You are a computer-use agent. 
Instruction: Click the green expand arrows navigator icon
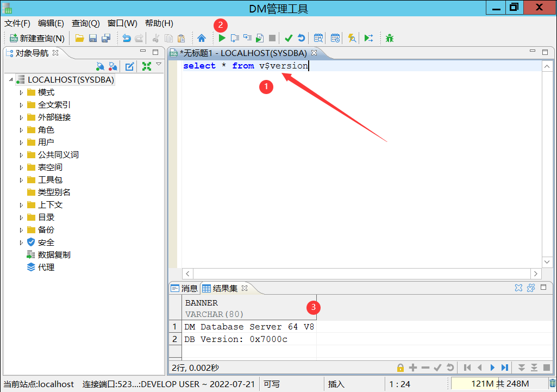147,66
